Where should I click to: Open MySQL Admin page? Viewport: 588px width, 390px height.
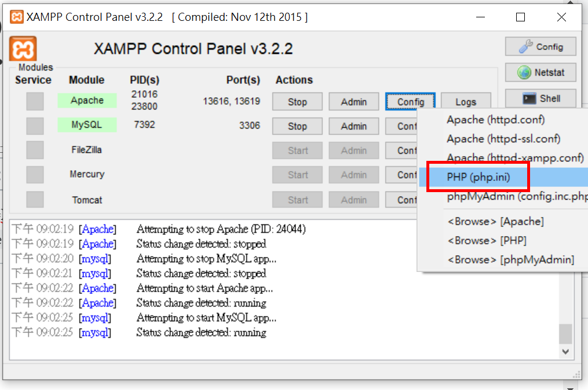353,126
